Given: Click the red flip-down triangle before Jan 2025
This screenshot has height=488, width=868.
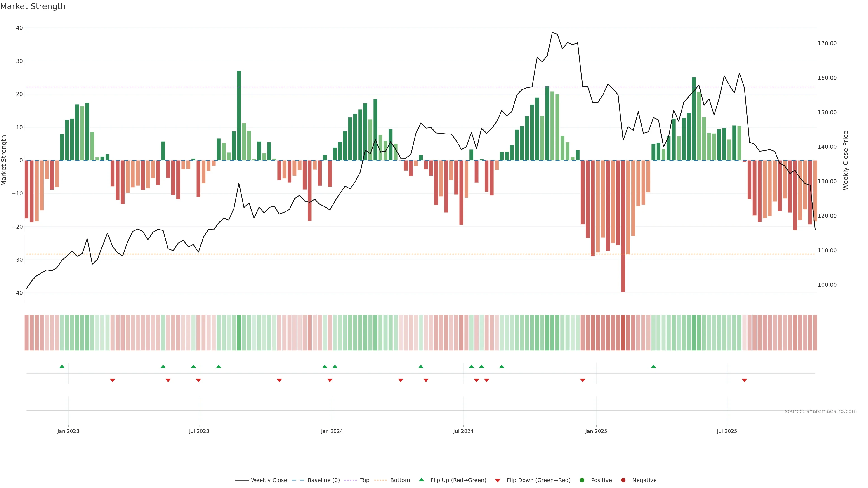Looking at the screenshot, I should [583, 380].
